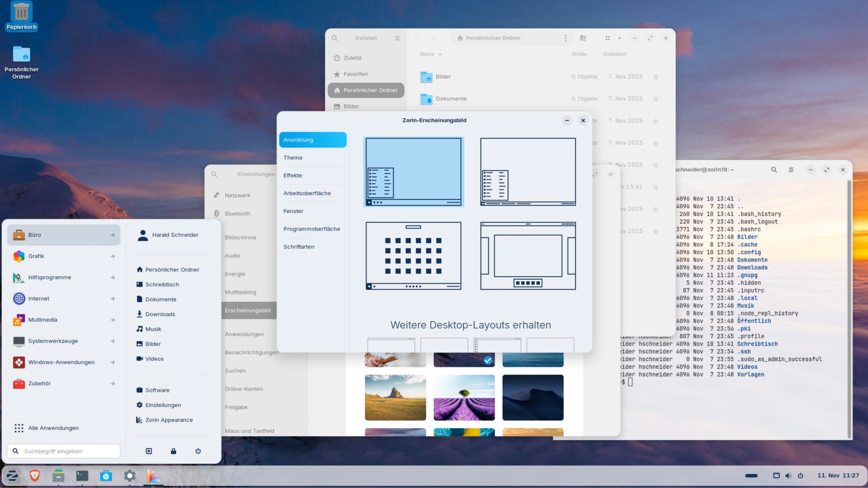Open the kebab menu beside Persönlicher Ordner path
The height and width of the screenshot is (488, 868).
566,38
